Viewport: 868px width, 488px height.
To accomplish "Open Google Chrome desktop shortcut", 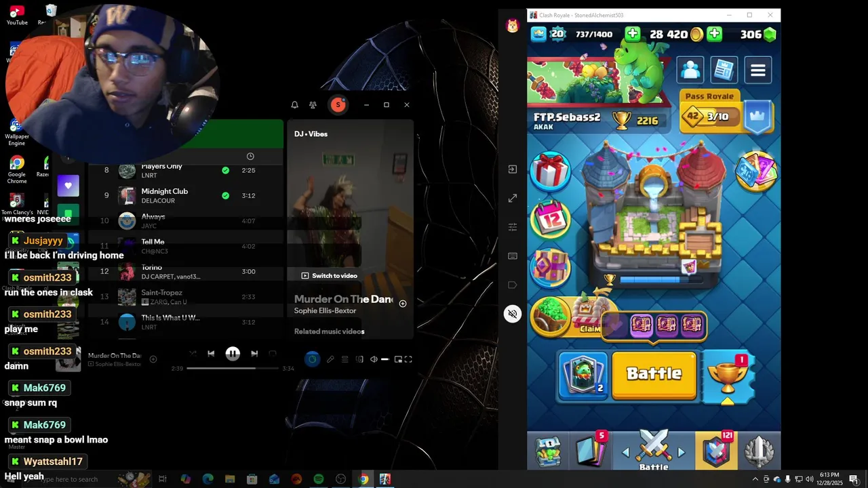I will pos(17,169).
